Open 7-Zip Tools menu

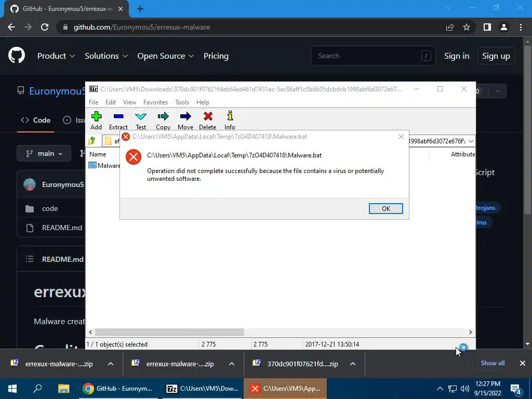point(182,102)
